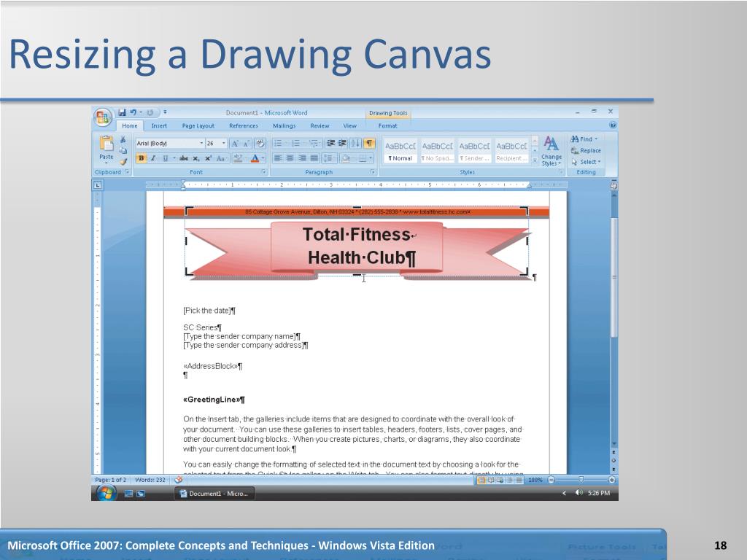
Task: Click the Zoom Out minus button
Action: (551, 480)
